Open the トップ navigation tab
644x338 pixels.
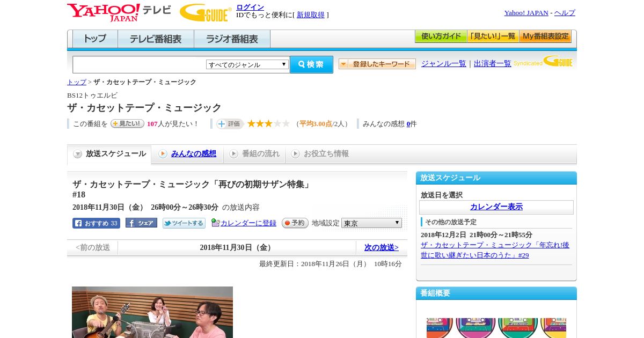(x=95, y=39)
